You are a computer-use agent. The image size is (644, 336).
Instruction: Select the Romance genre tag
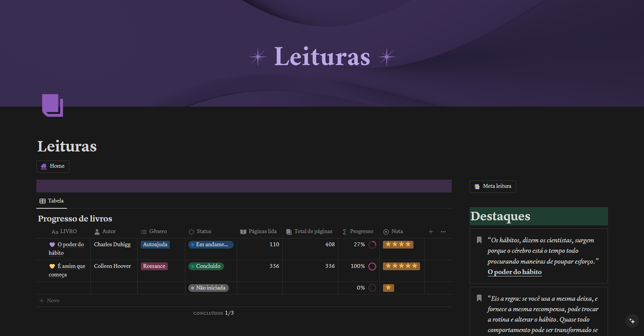(x=154, y=266)
